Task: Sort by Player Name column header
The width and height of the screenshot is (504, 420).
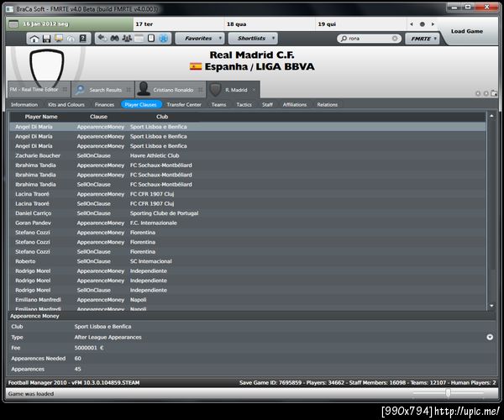Action: [41, 117]
